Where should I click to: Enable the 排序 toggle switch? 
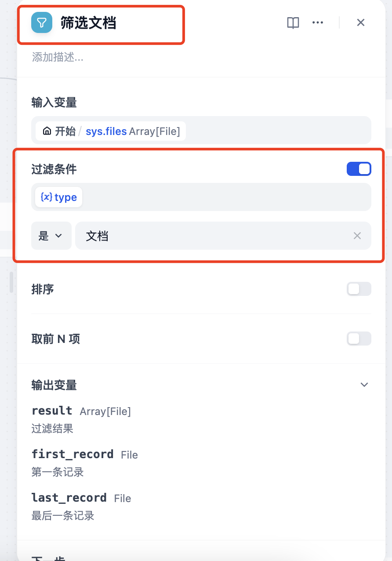(x=359, y=289)
